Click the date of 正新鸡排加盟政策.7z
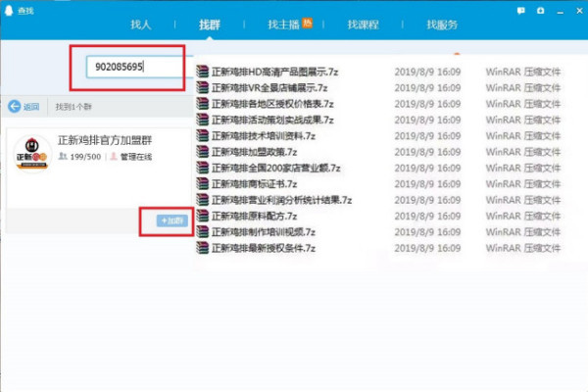 (x=427, y=152)
